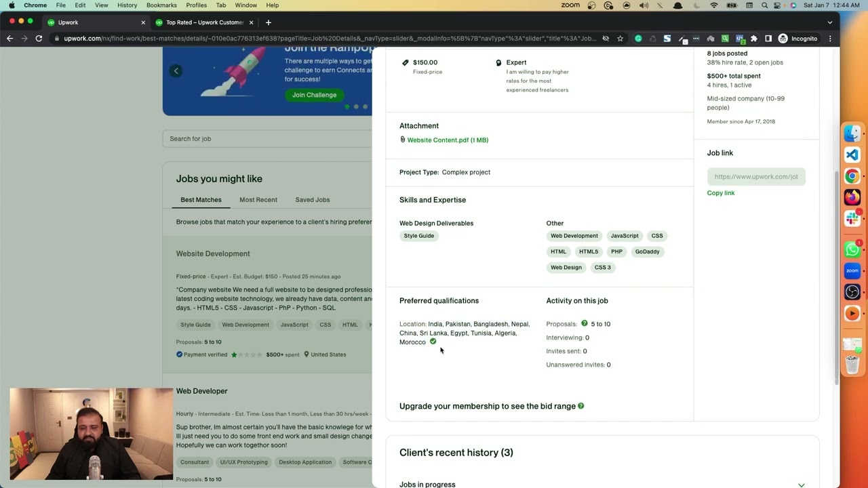This screenshot has width=868, height=488.
Task: Open Visual Studio Code from the Dock
Action: click(852, 155)
